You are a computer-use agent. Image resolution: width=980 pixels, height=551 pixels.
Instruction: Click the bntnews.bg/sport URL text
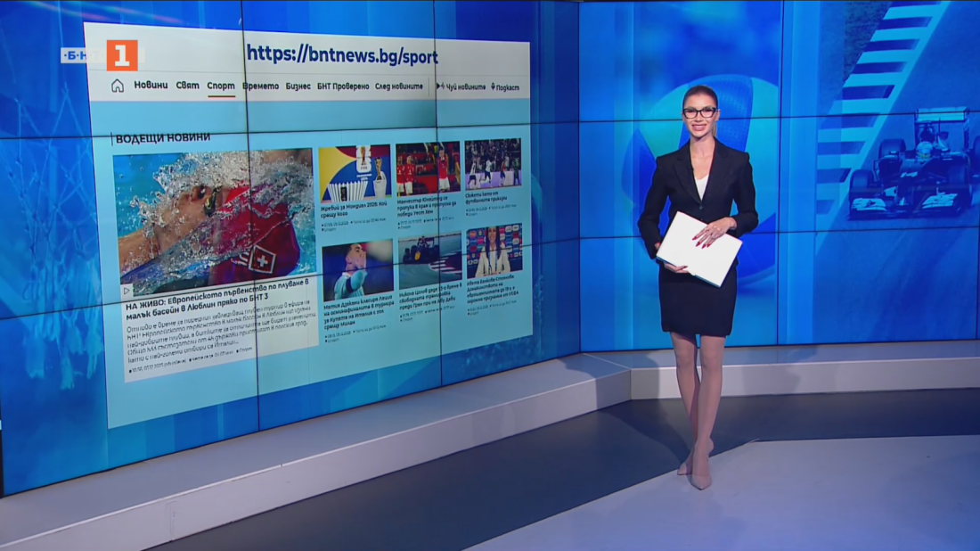pyautogui.click(x=342, y=55)
